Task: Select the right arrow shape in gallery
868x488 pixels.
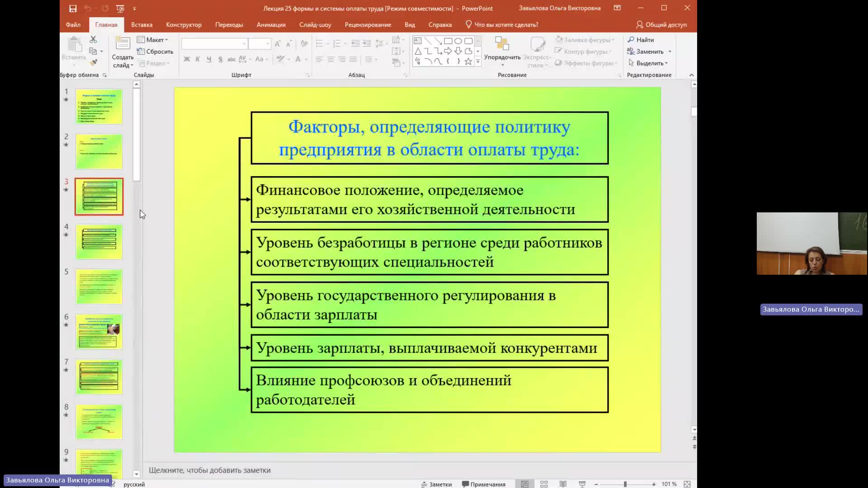Action: click(x=448, y=51)
